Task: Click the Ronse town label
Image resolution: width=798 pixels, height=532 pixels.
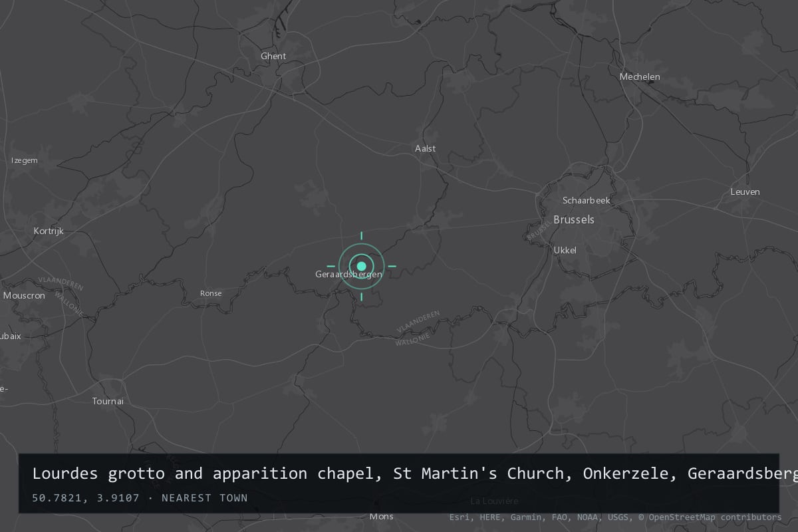Action: click(x=211, y=293)
